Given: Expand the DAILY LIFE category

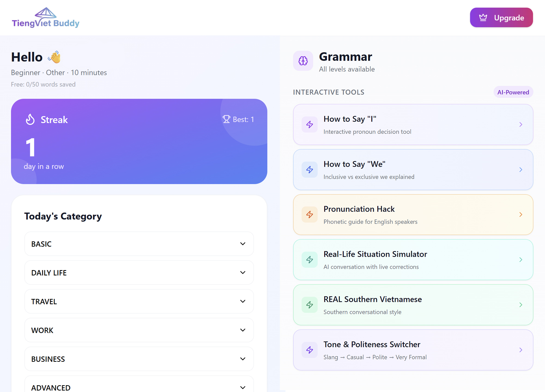Looking at the screenshot, I should click(139, 272).
